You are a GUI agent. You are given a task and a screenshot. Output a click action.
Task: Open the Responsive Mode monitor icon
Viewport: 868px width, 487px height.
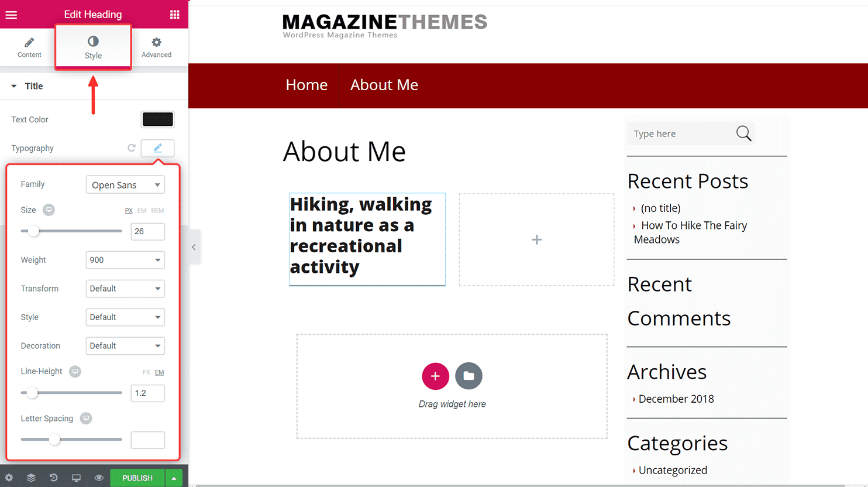coord(76,478)
